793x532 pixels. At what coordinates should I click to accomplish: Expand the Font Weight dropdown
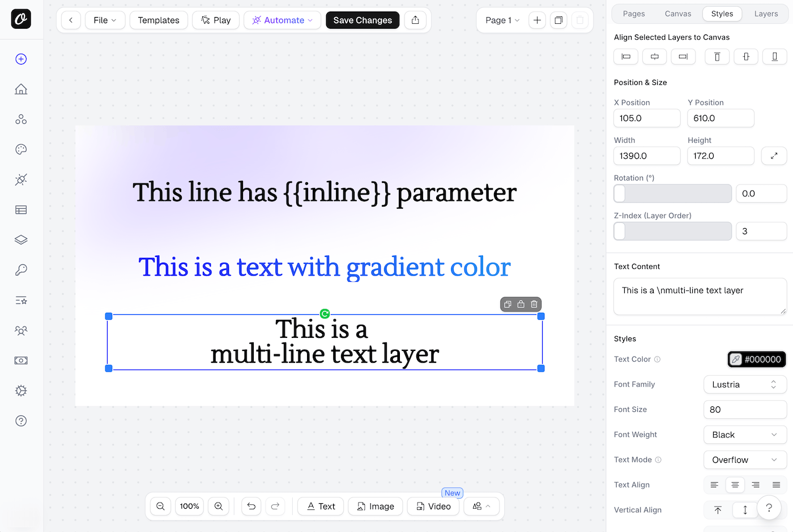[x=744, y=435]
